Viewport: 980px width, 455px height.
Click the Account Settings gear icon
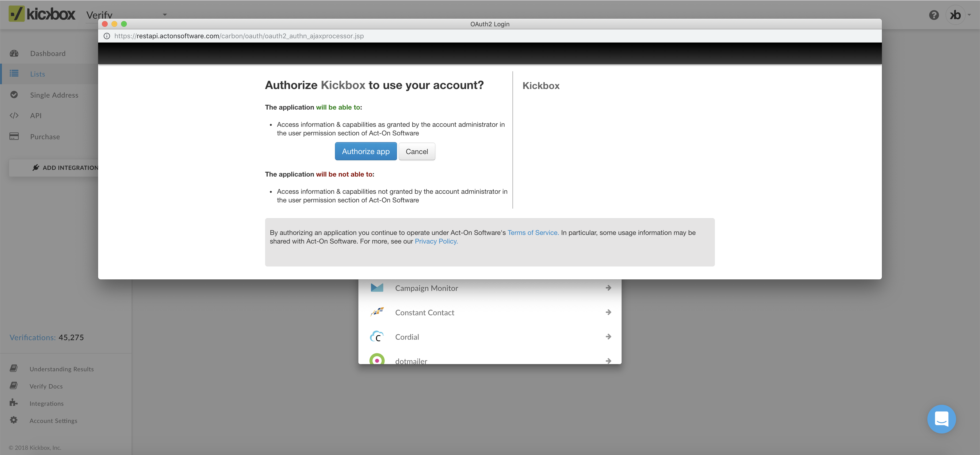(x=14, y=420)
